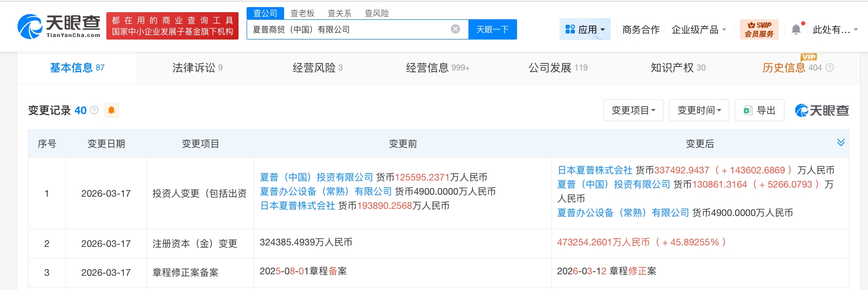Expand the 企业级产品 menu
Screen dimensions: 868x290
(x=698, y=30)
